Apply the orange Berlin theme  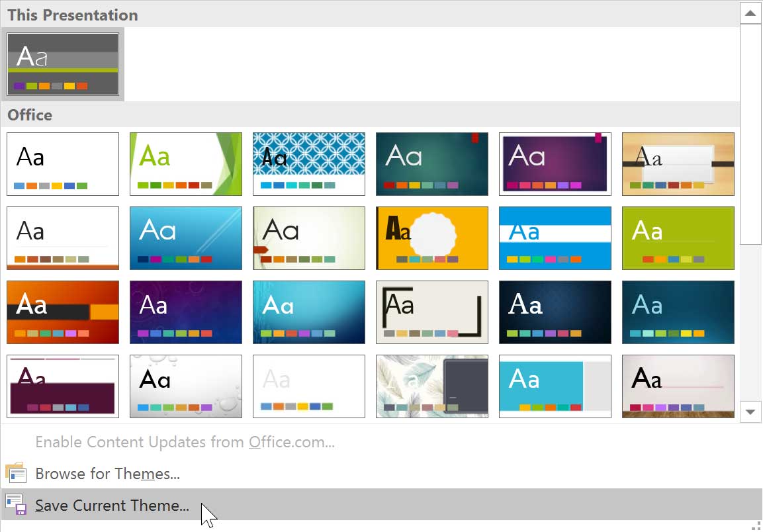coord(63,312)
